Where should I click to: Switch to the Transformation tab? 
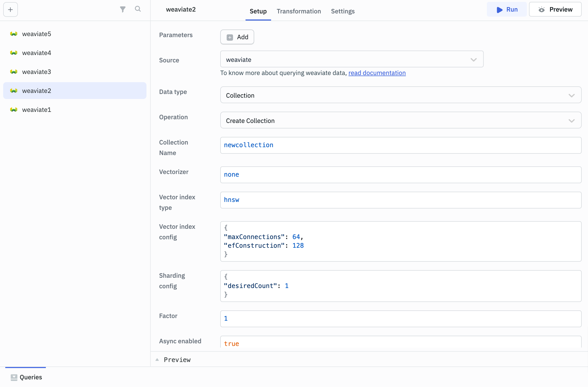[x=299, y=11]
